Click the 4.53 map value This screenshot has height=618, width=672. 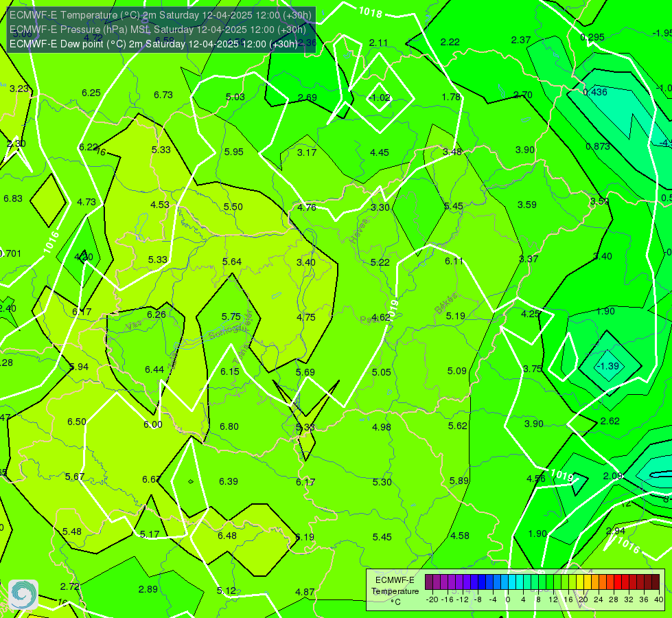coord(160,205)
